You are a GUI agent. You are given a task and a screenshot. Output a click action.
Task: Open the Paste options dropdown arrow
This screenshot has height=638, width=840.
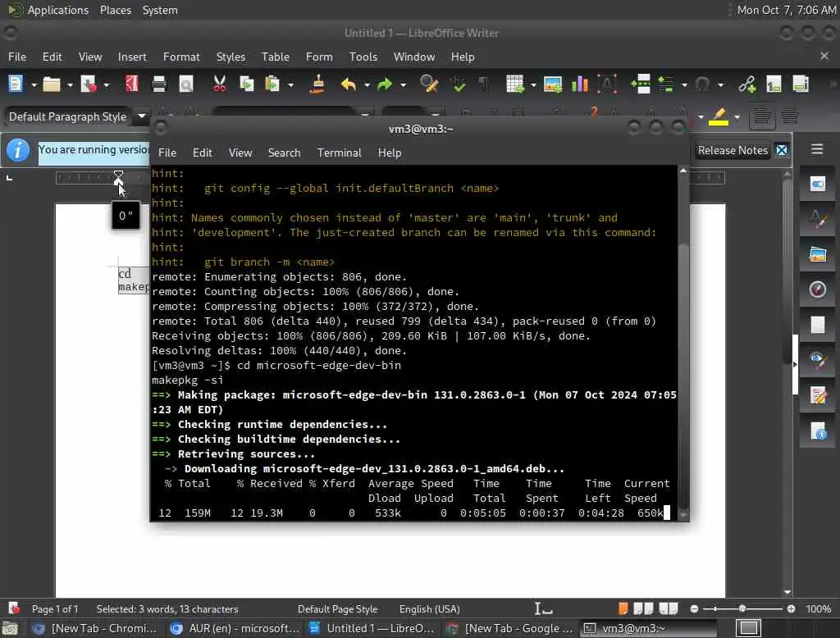291,84
